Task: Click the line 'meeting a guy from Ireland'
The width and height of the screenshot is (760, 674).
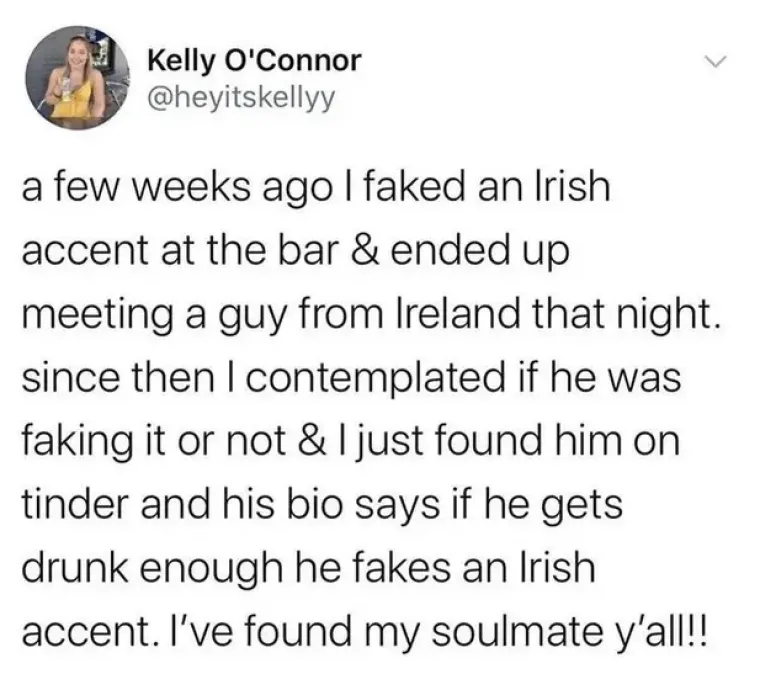Action: (370, 315)
